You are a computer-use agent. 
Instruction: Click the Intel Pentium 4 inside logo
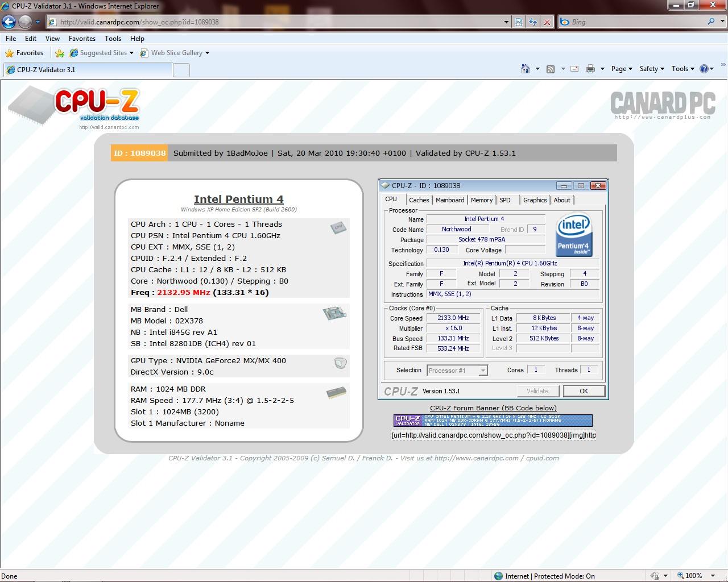574,235
